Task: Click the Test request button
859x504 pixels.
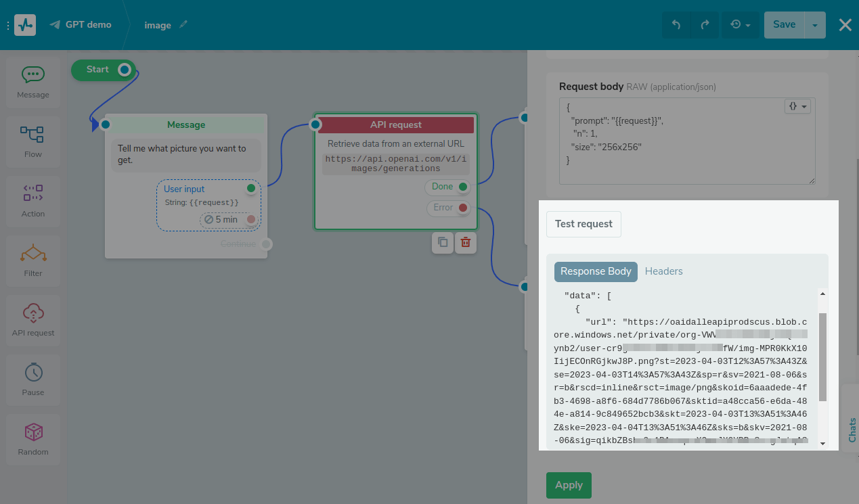Action: (x=583, y=224)
